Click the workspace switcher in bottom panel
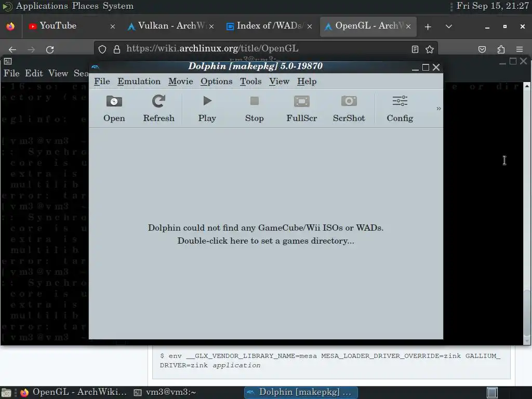Viewport: 532px width, 399px height. pos(493,393)
